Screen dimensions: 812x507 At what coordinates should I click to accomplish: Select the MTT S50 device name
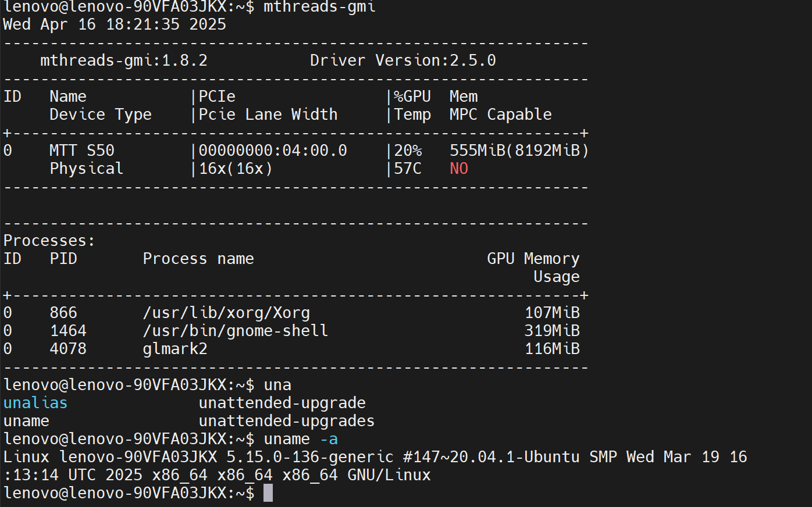click(82, 151)
